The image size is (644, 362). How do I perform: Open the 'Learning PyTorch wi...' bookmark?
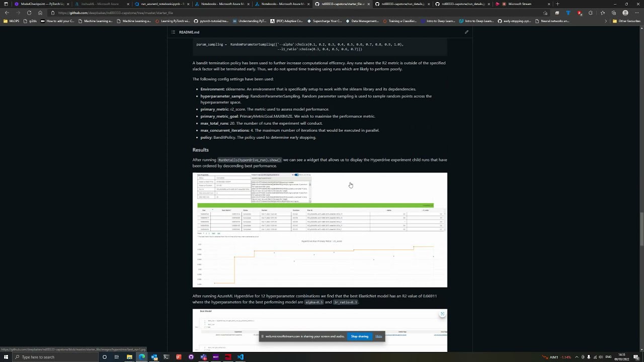point(173,21)
